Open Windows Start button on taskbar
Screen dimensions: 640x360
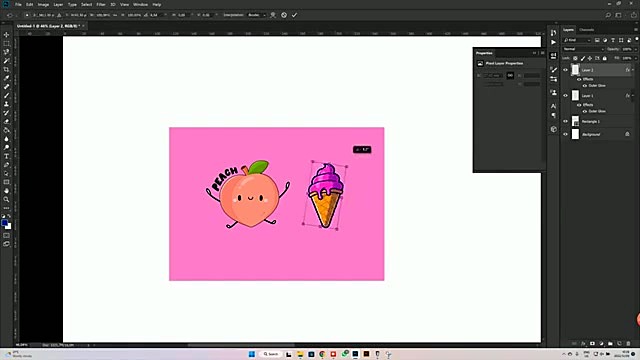pos(251,354)
